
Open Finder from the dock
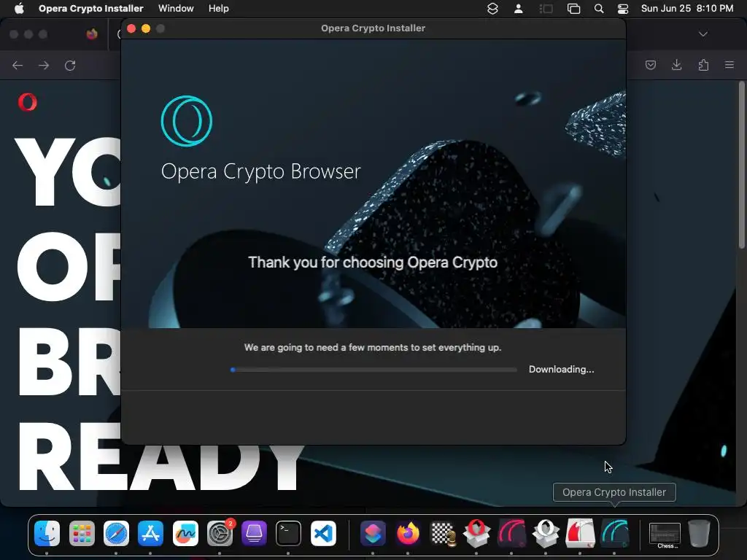(x=47, y=533)
